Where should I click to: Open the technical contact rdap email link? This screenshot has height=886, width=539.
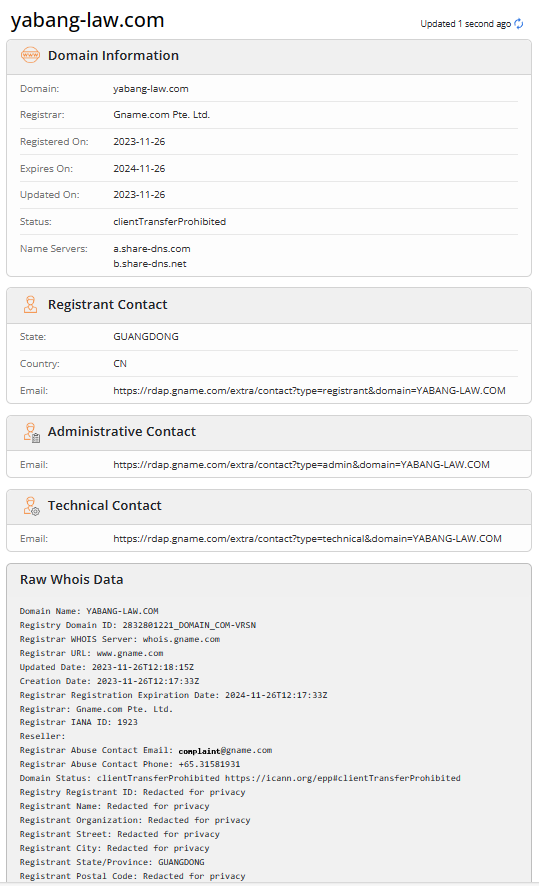click(x=307, y=538)
